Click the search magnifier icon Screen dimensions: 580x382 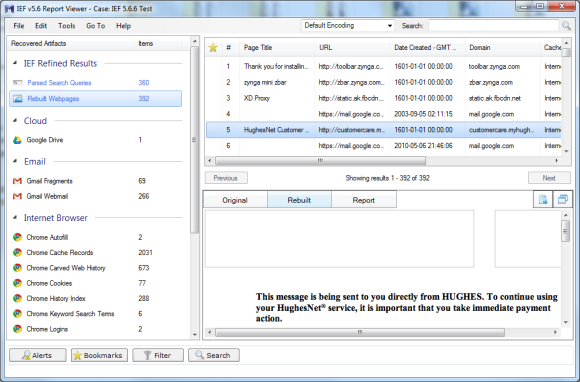tap(566, 26)
